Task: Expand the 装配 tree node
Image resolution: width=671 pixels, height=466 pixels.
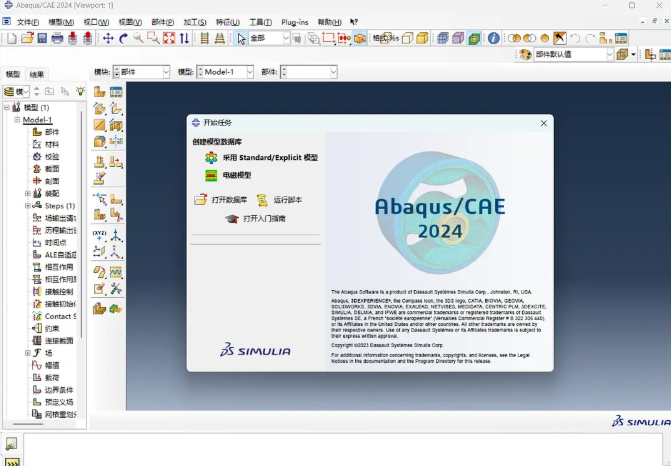Action: coord(28,194)
